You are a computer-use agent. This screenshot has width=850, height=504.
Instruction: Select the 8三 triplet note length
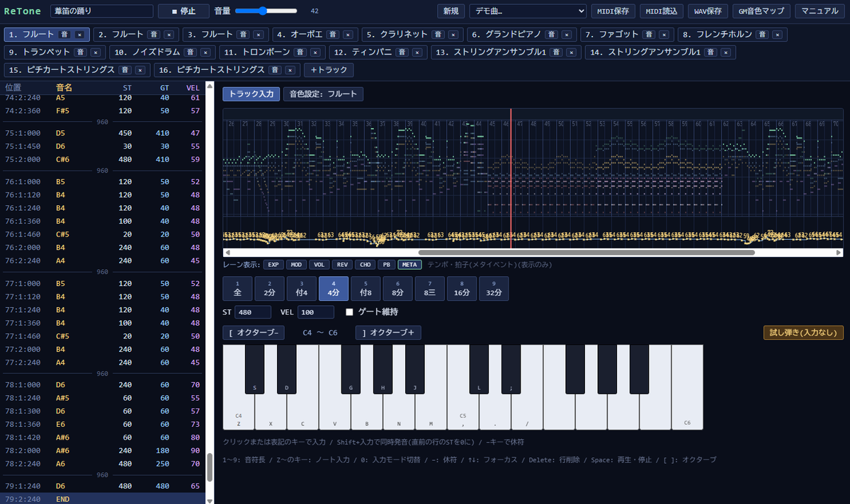click(429, 288)
